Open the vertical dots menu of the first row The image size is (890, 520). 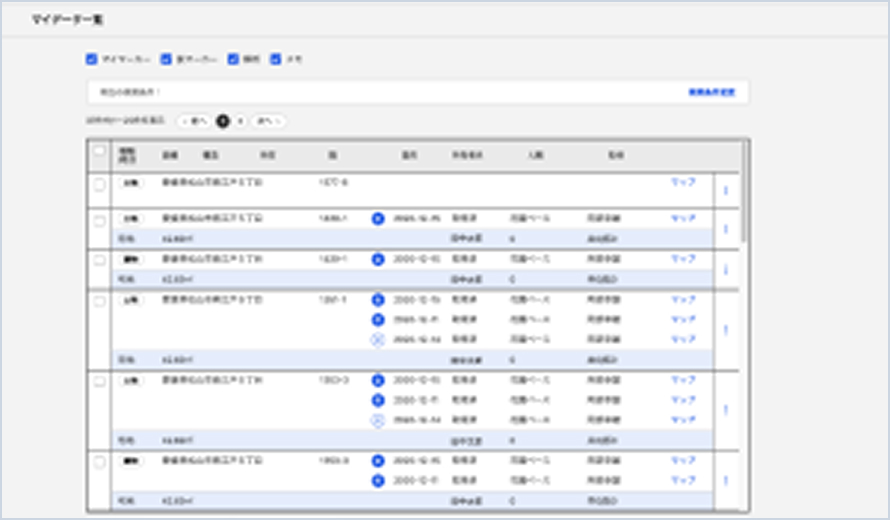[726, 191]
